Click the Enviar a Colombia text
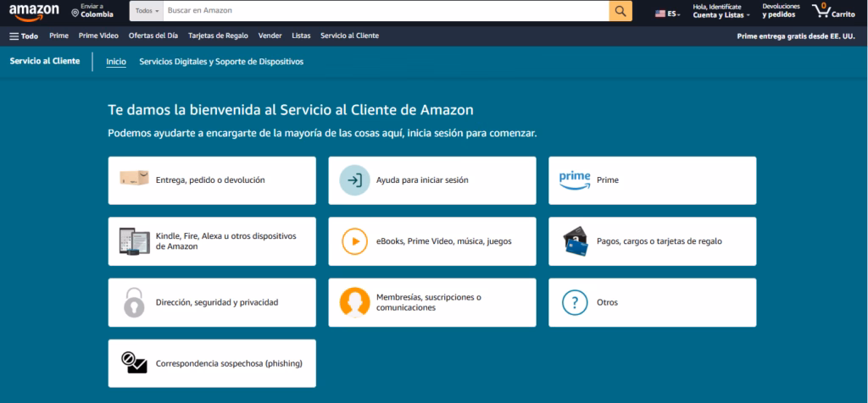 coord(97,11)
